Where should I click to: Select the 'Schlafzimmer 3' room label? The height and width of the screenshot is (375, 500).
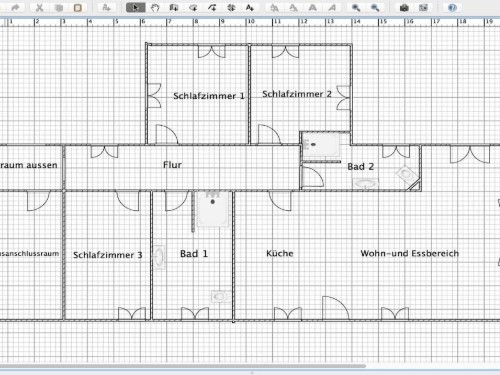coord(108,255)
